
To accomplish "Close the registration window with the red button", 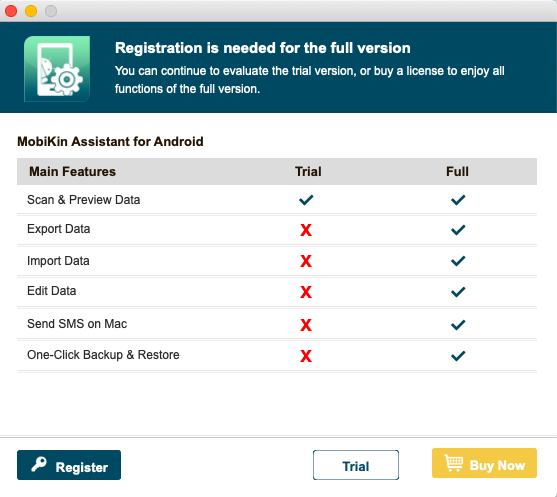I will tap(11, 11).
